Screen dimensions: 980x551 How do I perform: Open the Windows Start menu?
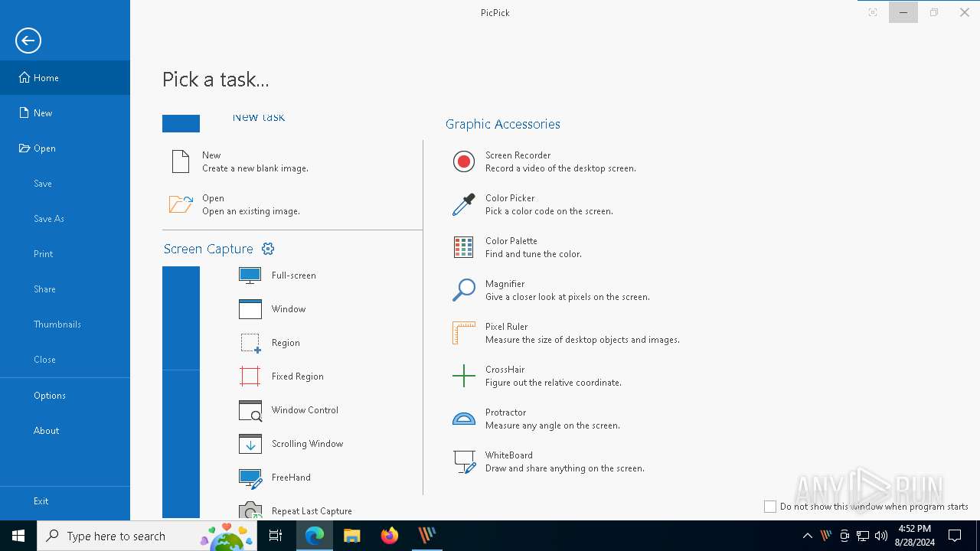pyautogui.click(x=18, y=536)
